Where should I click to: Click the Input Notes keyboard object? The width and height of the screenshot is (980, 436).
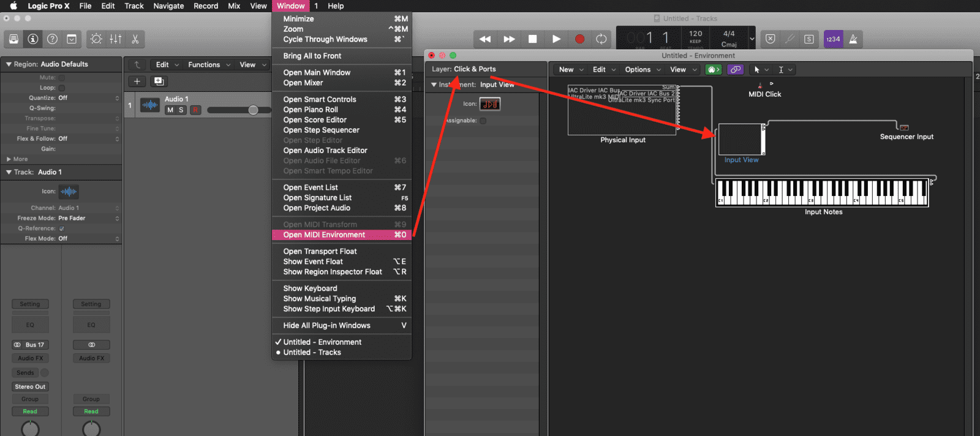click(x=822, y=193)
